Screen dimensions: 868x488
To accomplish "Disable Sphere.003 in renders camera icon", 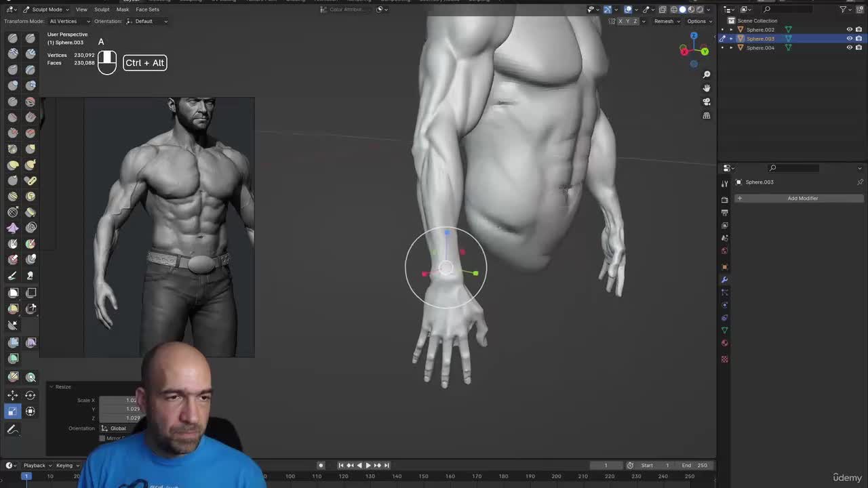I will coord(859,39).
